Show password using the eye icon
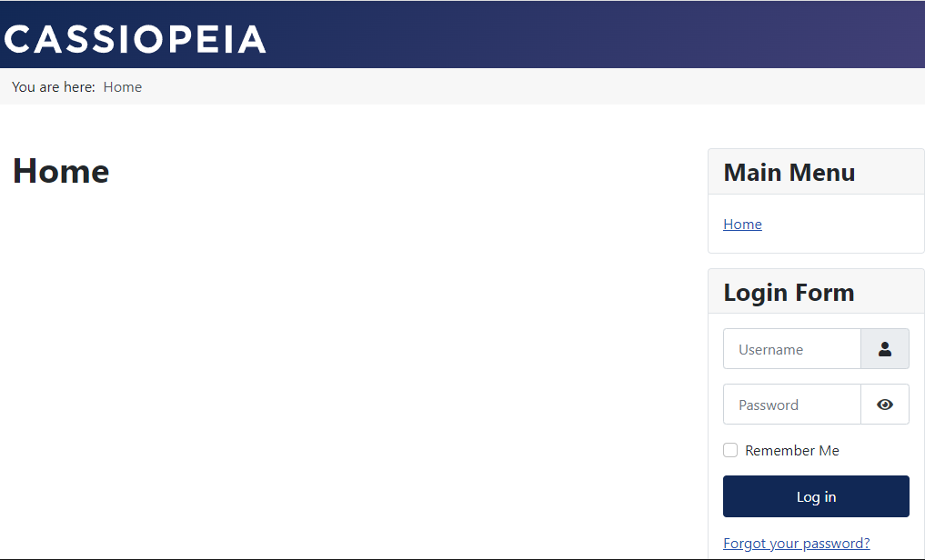Viewport: 925px width, 560px height. 884,405
